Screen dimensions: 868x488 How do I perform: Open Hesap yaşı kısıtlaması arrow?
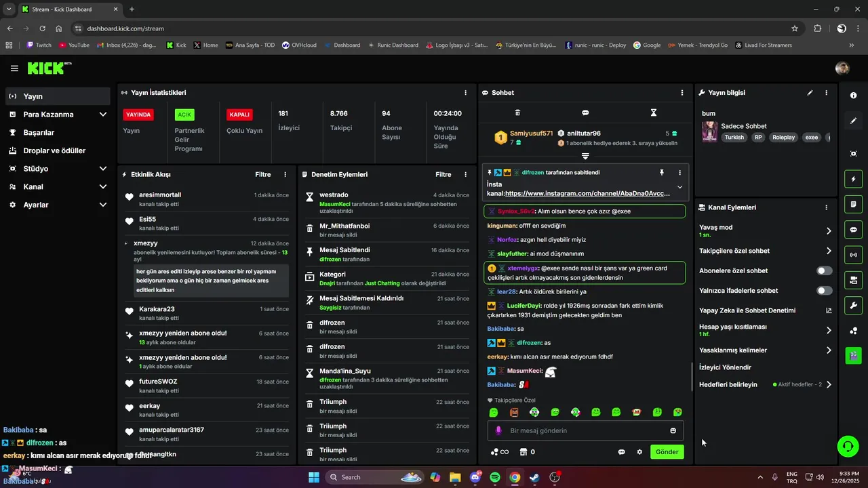[x=829, y=330]
